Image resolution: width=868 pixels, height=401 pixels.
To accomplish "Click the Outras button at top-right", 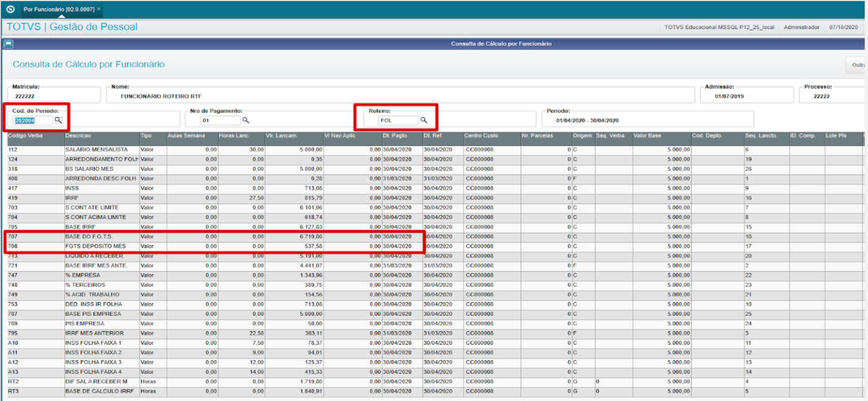I will pos(856,65).
